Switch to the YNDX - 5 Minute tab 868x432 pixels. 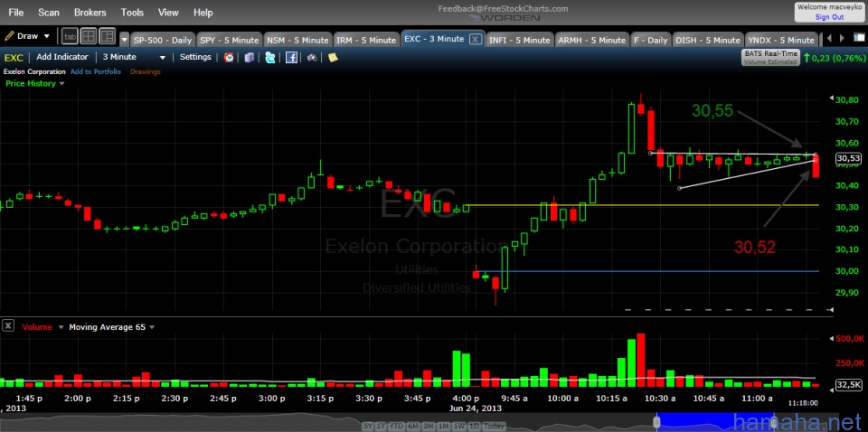(x=780, y=40)
